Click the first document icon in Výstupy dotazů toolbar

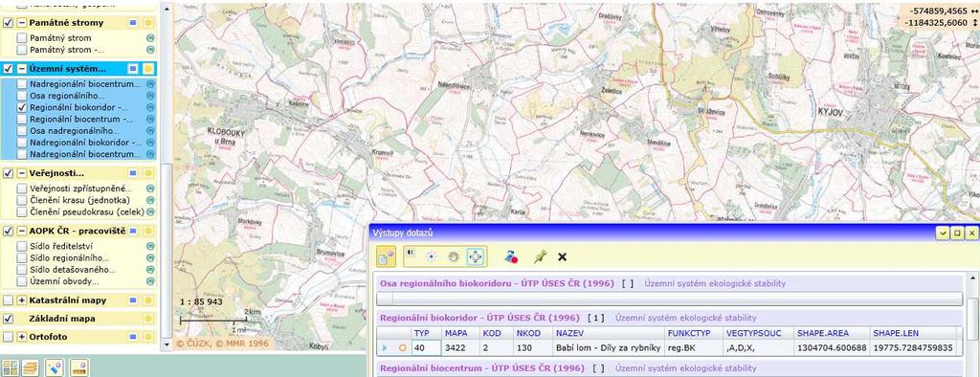pyautogui.click(x=386, y=256)
